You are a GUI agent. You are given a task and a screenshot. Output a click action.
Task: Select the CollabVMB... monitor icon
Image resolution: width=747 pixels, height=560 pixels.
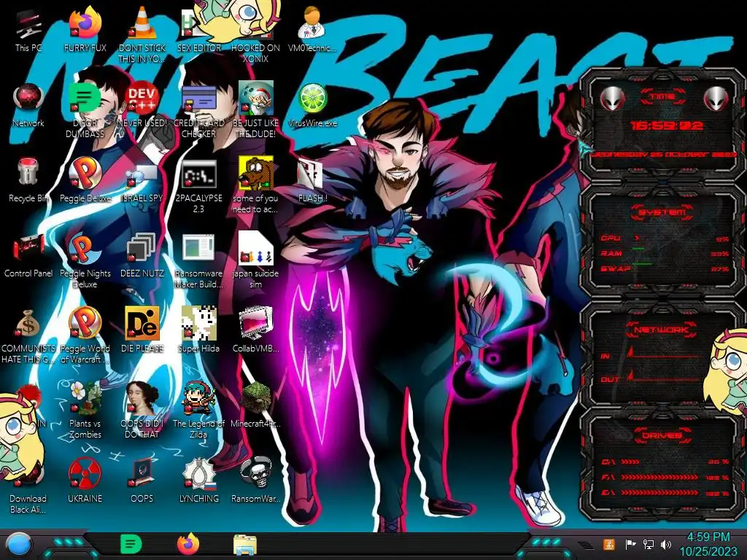255,330
